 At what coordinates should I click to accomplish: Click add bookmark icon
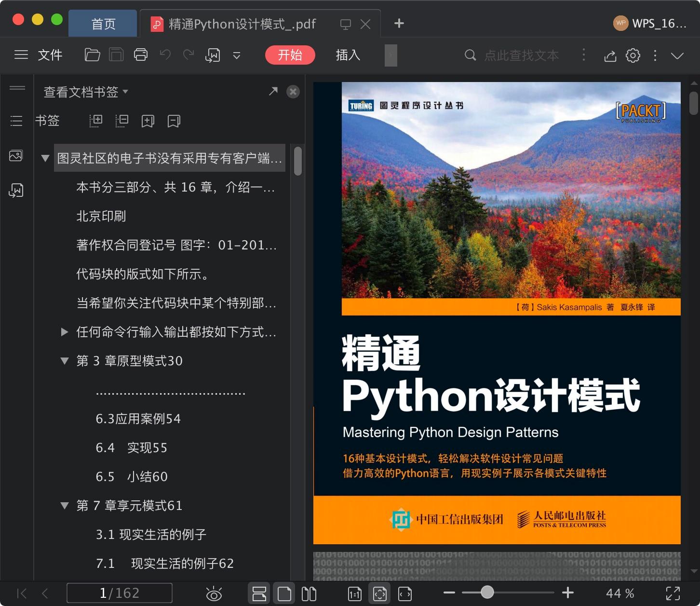[148, 121]
